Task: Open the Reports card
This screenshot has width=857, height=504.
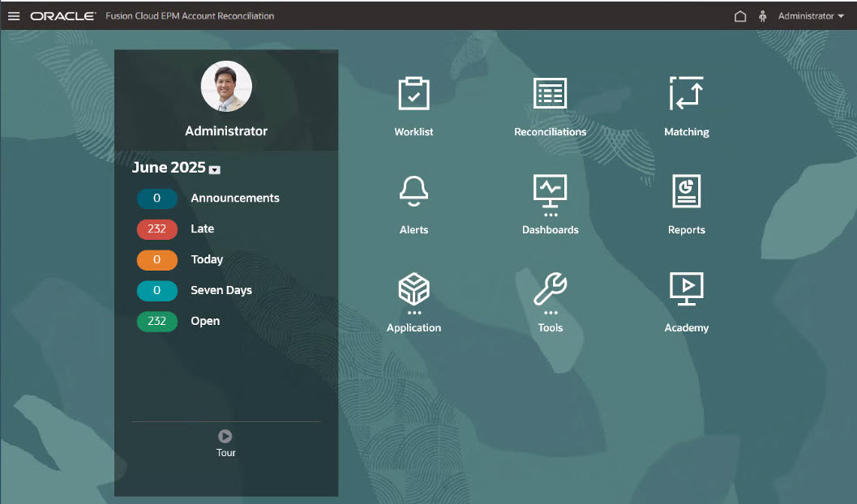Action: coord(687,205)
